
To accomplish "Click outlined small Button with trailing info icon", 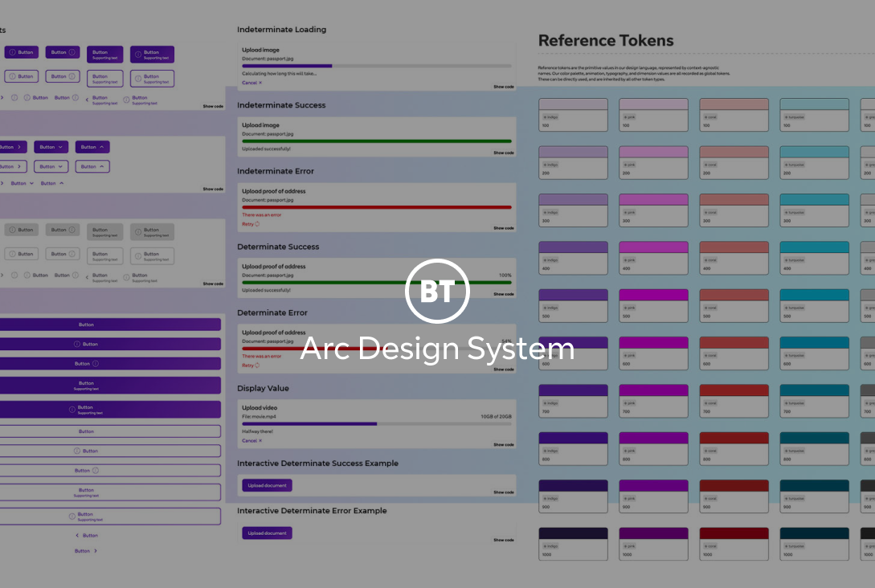I will [x=63, y=76].
